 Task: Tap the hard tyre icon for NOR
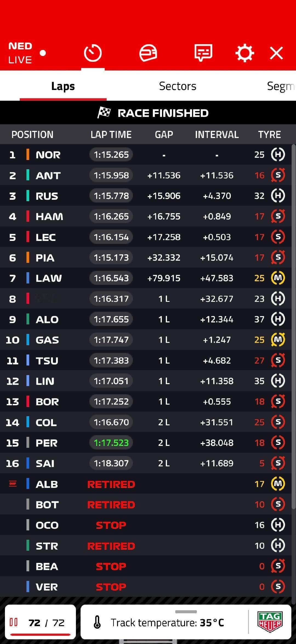[x=278, y=154]
